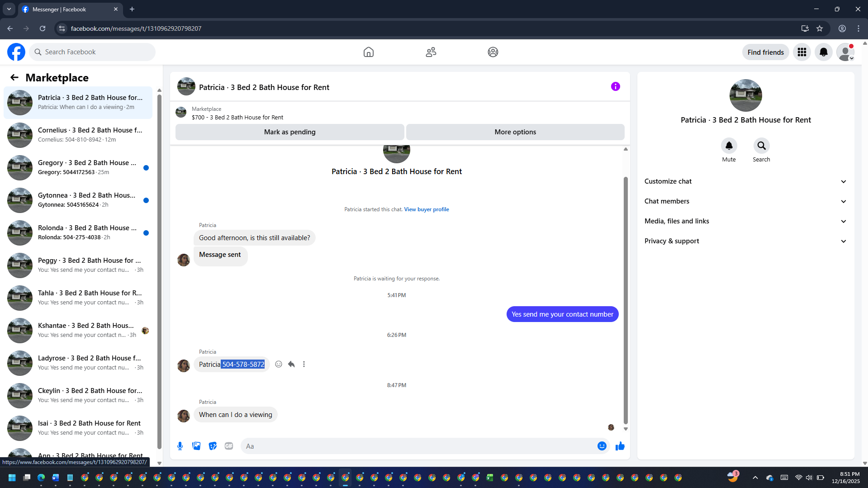Open the Groups icon in top navigation

click(493, 52)
